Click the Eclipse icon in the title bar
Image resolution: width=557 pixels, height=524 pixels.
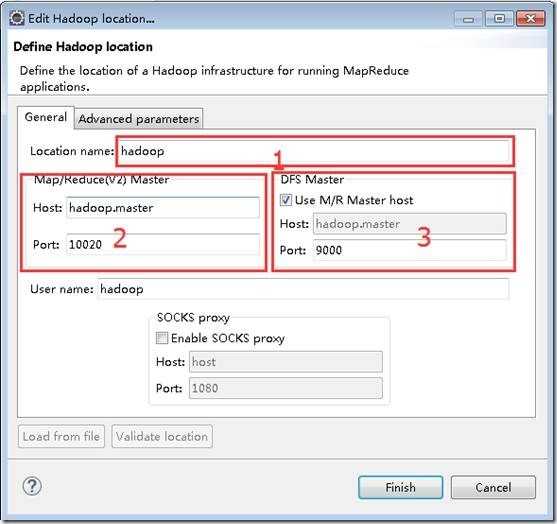pyautogui.click(x=17, y=18)
